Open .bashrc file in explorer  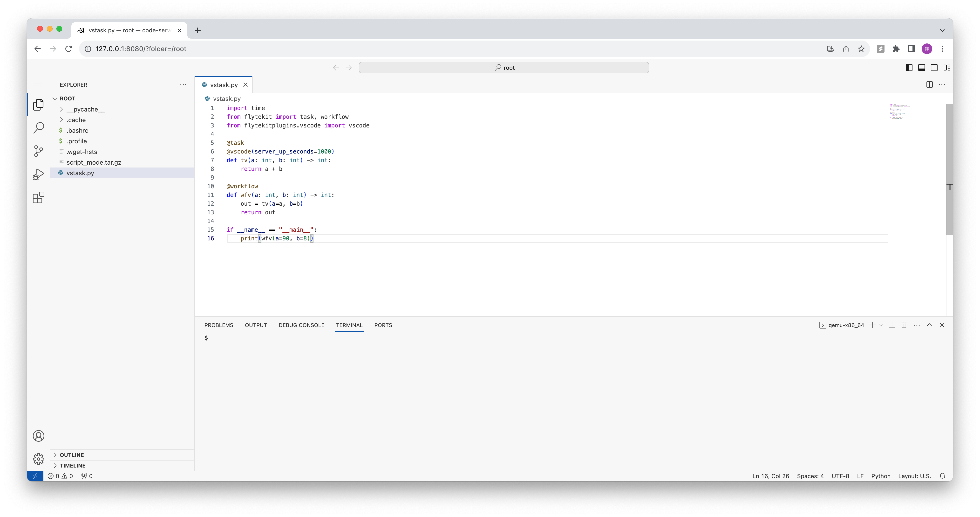pos(122,131)
